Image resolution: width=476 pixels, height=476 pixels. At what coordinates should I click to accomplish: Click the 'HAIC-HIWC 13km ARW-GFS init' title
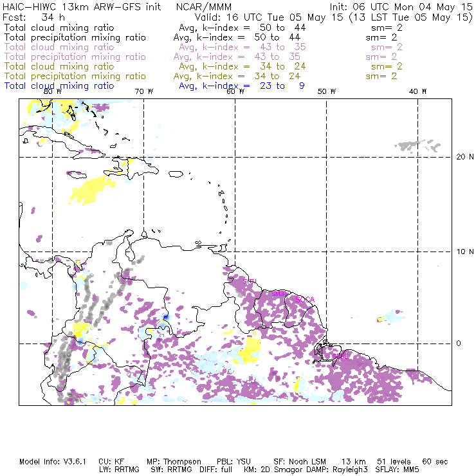click(x=82, y=6)
